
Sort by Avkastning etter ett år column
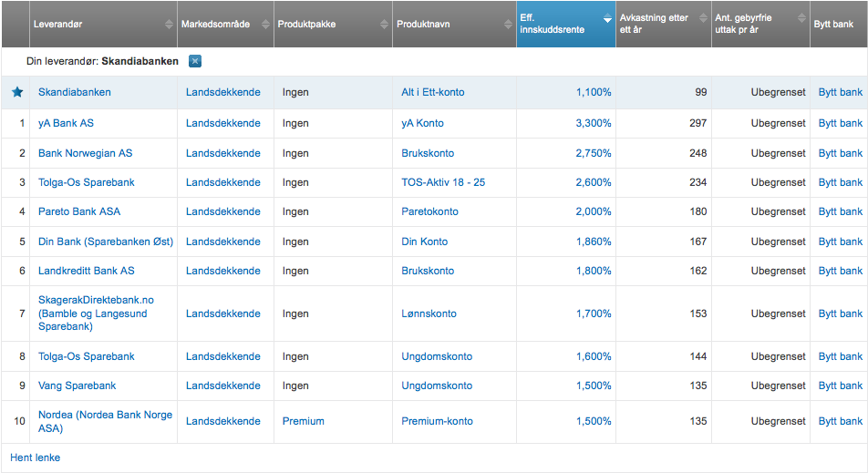click(663, 25)
